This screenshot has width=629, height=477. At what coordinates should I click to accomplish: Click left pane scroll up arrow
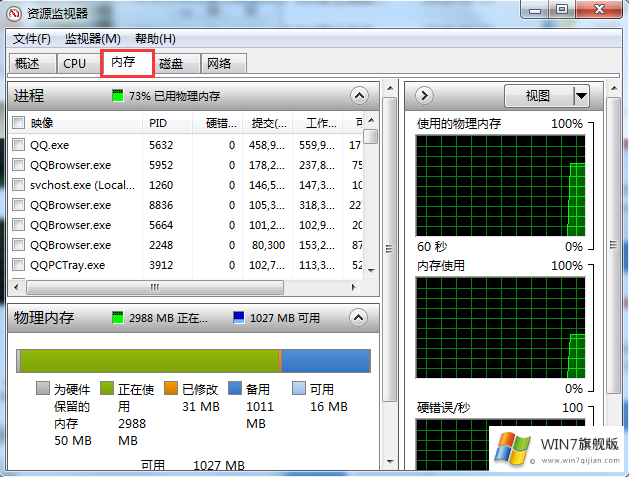[390, 88]
